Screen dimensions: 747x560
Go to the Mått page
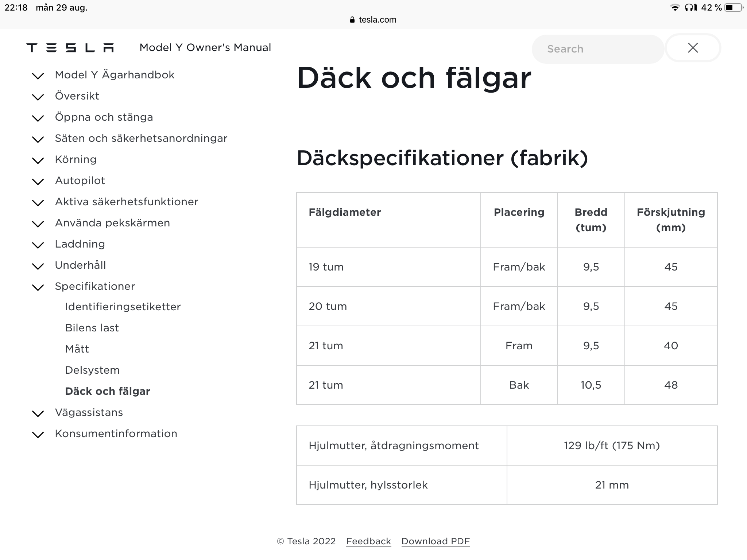click(x=77, y=349)
